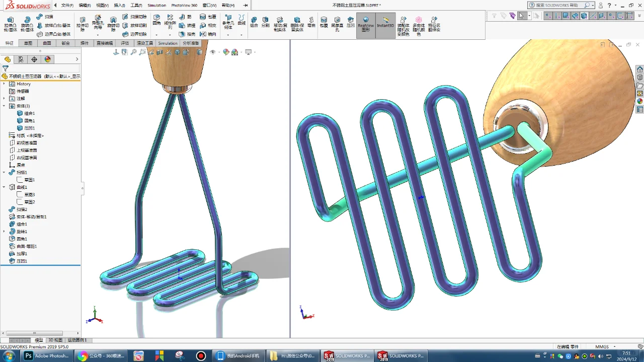This screenshot has width=644, height=362.
Task: Click the 多实体随机颜色 random color tool
Action: click(419, 26)
